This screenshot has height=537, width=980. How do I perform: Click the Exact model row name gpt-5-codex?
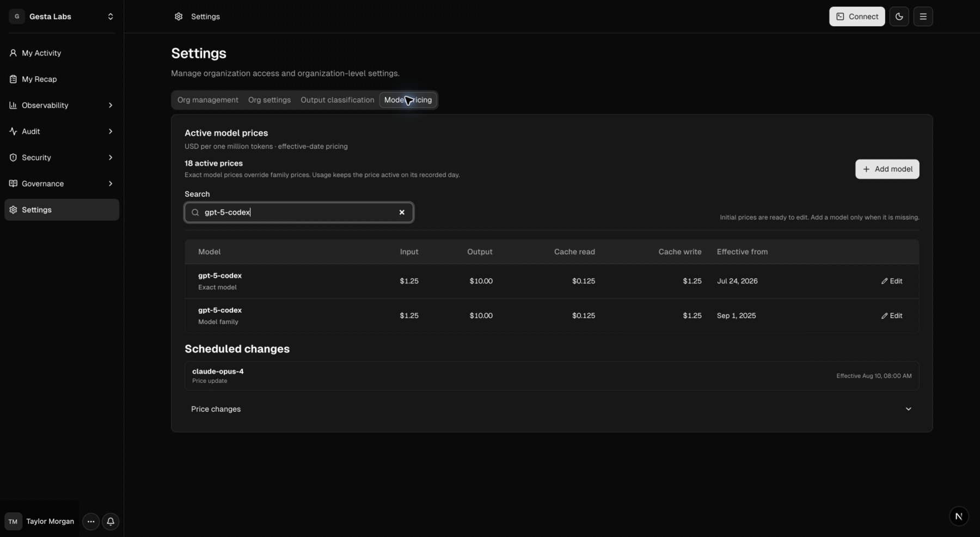(x=220, y=276)
